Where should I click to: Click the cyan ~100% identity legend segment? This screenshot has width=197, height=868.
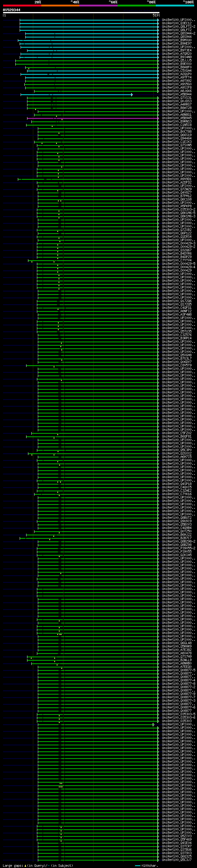coord(175,6)
